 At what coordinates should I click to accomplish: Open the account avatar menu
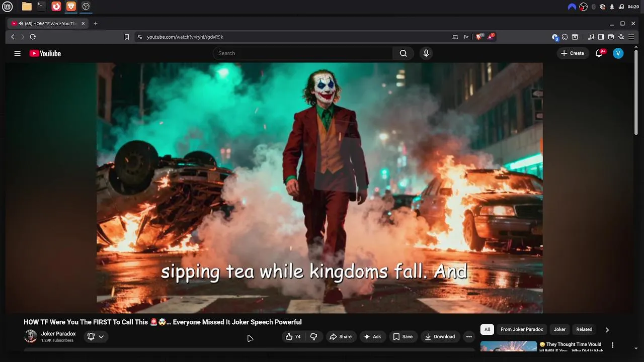point(618,53)
